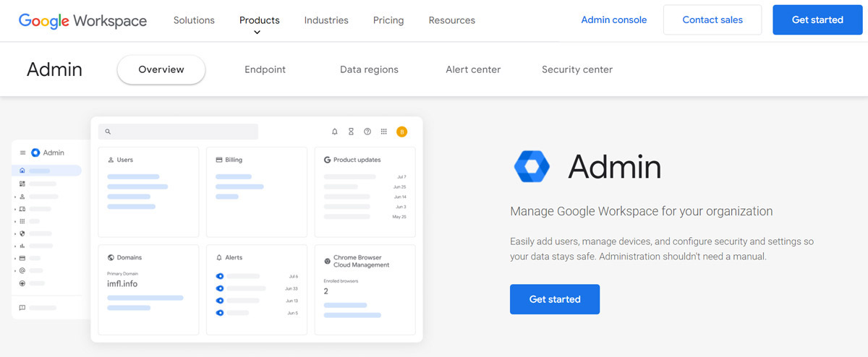This screenshot has height=357, width=868.
Task: Click the Chrome icon on the Cloud Management card
Action: [x=328, y=259]
